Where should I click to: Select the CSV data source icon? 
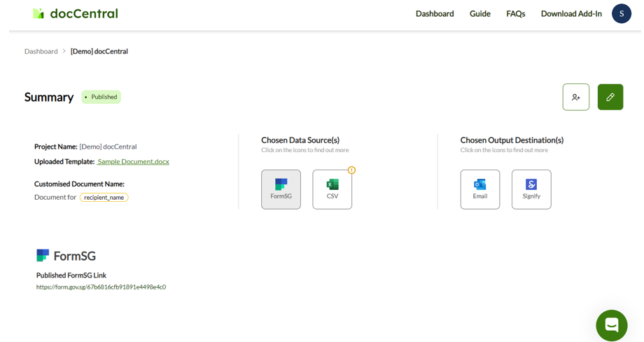pyautogui.click(x=332, y=189)
